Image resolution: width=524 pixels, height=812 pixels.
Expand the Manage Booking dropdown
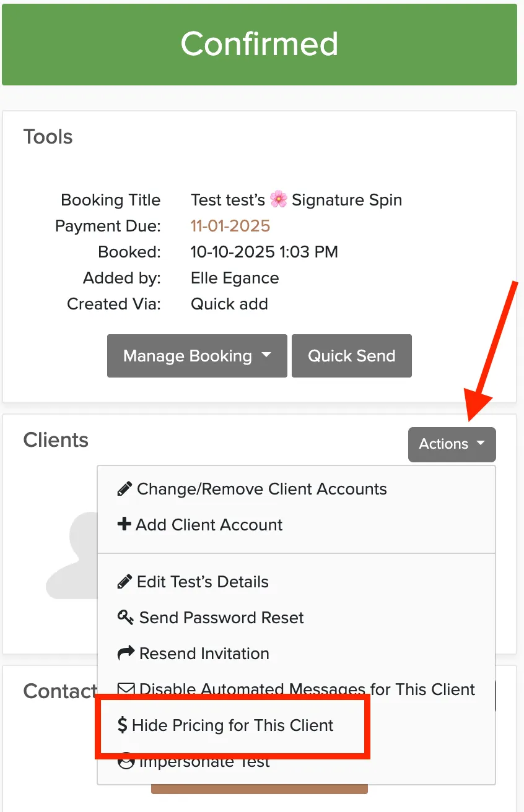(197, 356)
